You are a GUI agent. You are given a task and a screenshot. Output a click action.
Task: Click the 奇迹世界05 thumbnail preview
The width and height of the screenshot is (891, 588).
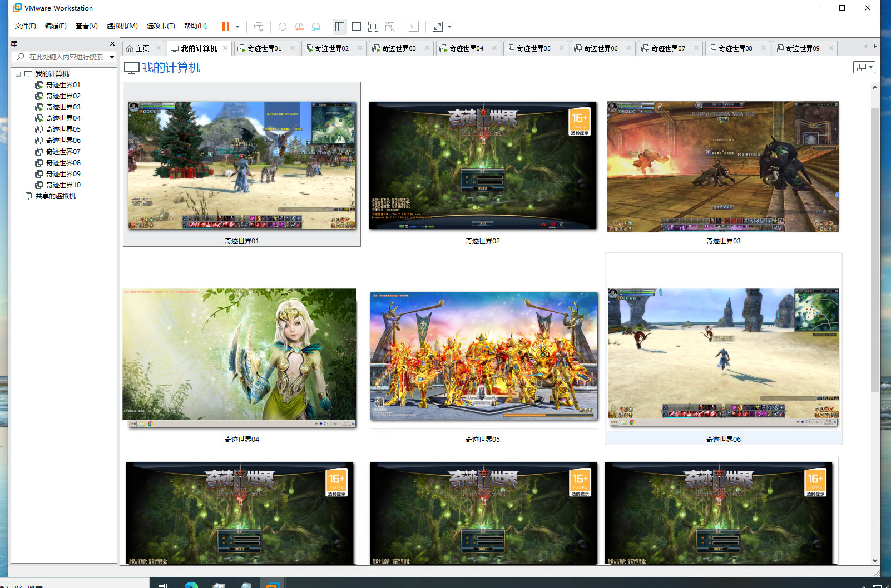[484, 356]
